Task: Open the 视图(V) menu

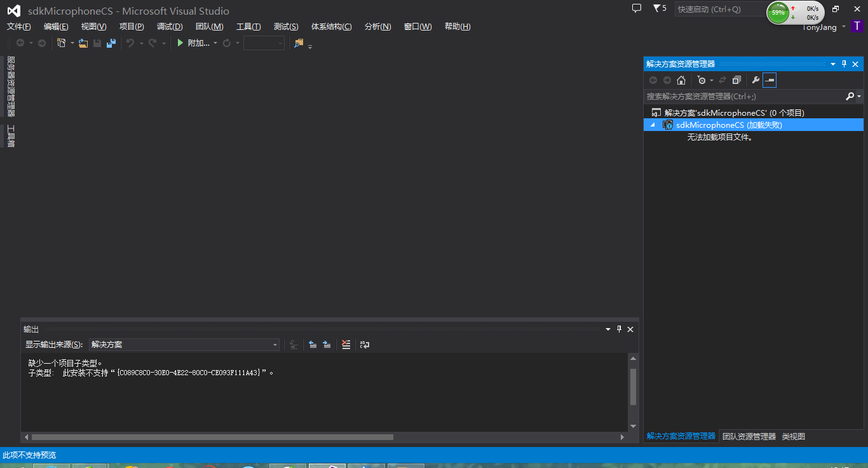Action: 94,27
